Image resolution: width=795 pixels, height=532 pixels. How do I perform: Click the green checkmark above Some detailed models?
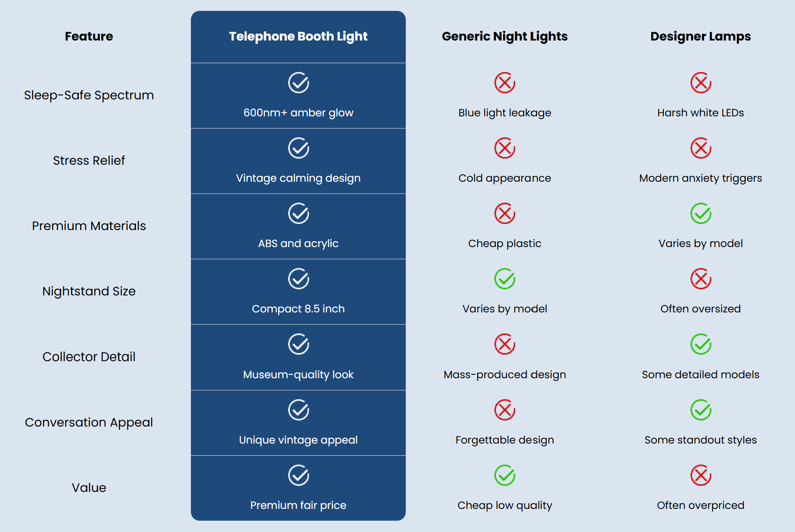(701, 344)
